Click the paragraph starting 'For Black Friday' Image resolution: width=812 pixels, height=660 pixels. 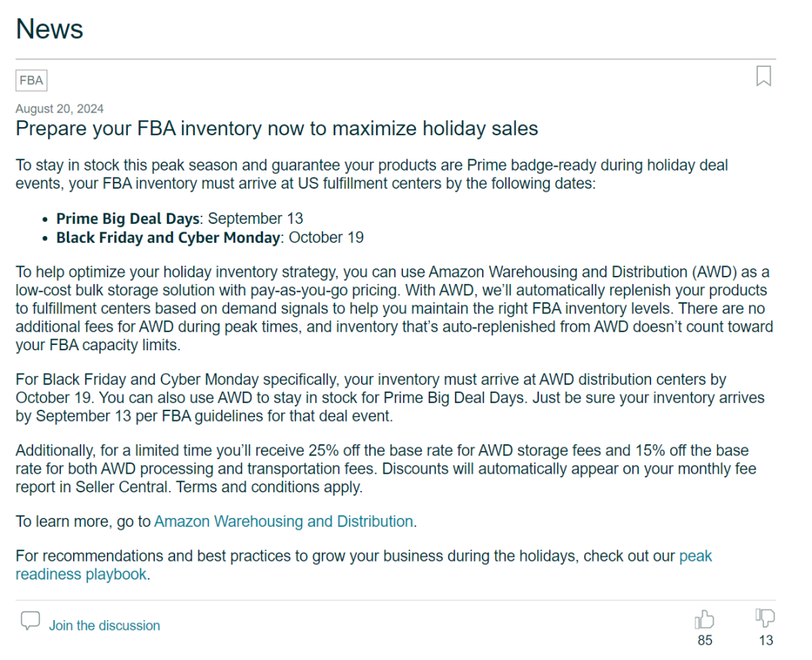click(389, 398)
